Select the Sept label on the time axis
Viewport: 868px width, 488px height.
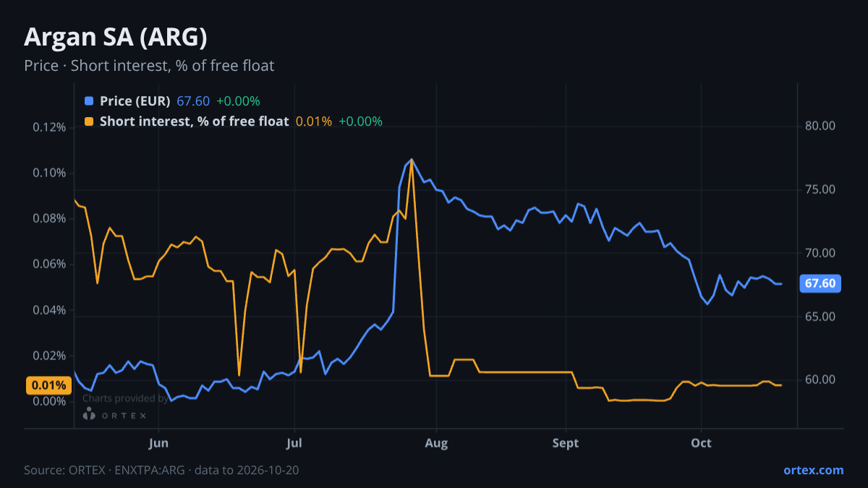click(x=566, y=443)
